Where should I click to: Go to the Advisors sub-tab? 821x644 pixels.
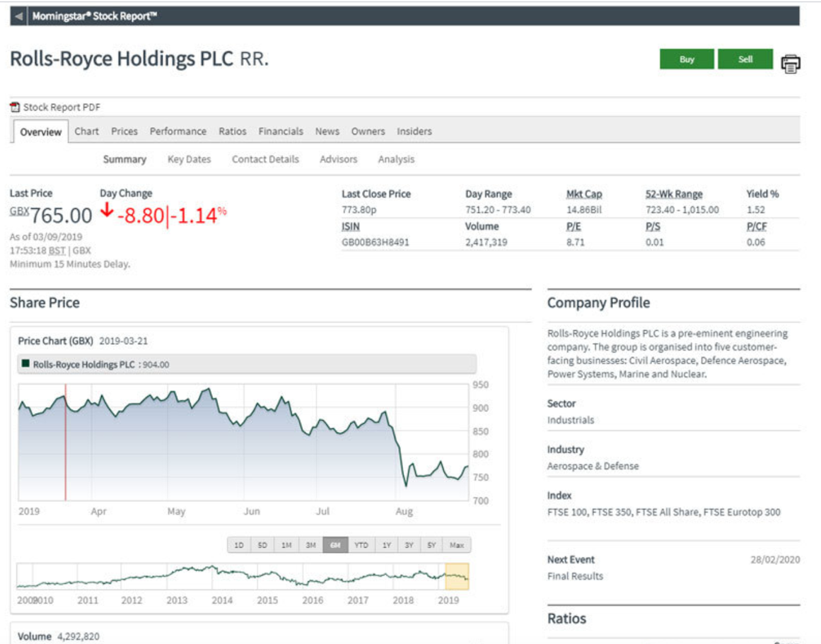[x=338, y=159]
